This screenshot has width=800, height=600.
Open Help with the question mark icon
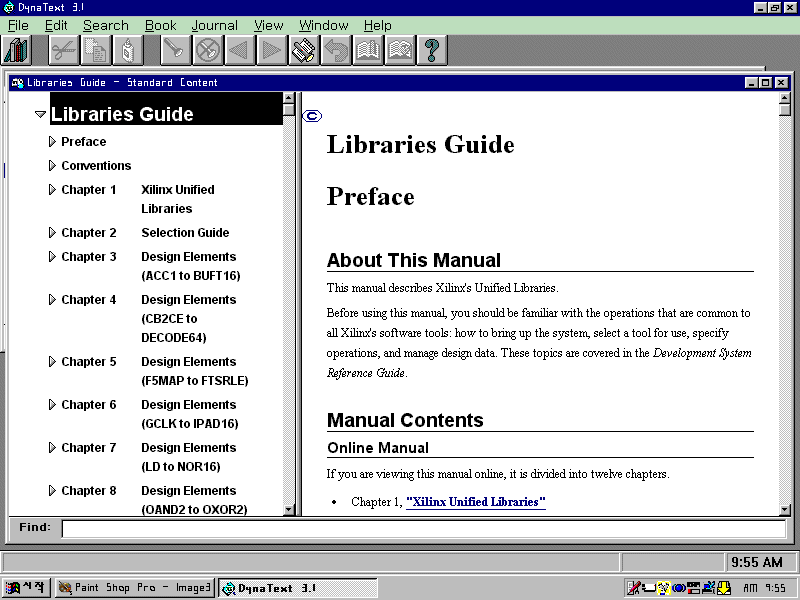[x=432, y=50]
